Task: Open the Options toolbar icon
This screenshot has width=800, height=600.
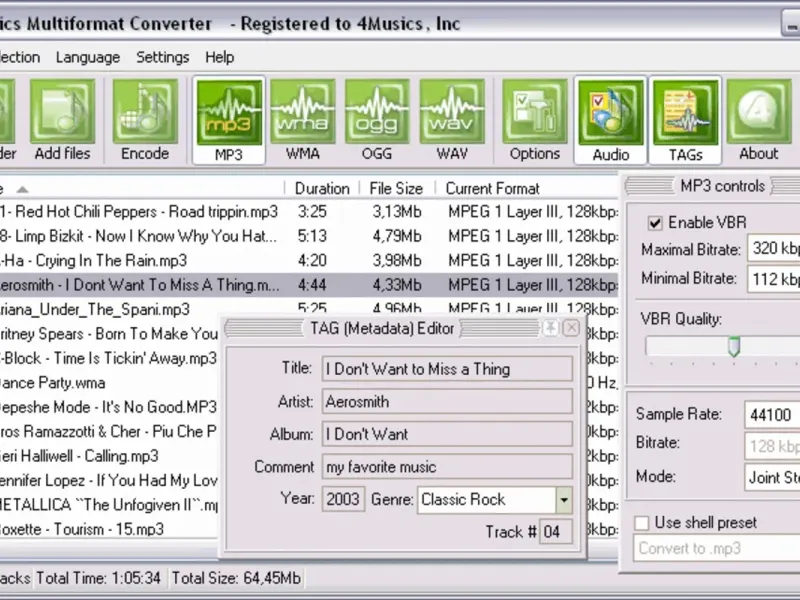Action: 535,120
